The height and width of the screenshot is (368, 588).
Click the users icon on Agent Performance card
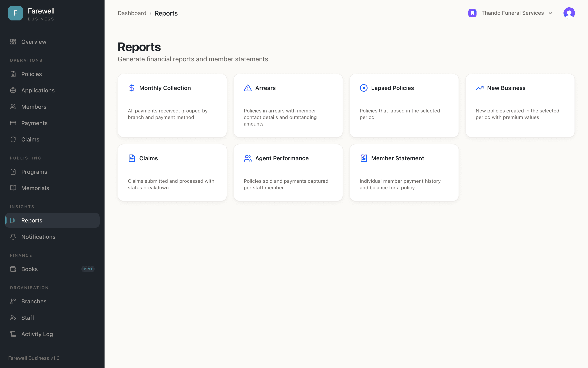click(248, 158)
